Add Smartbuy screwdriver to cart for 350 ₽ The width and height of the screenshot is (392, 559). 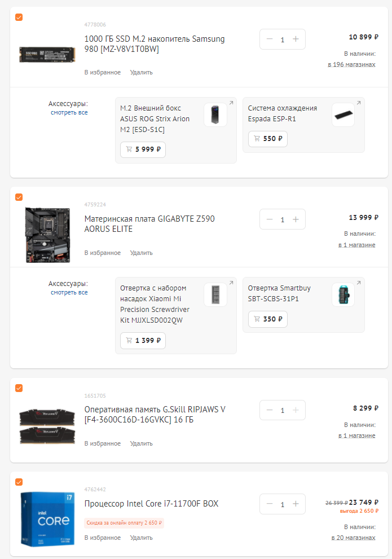coord(268,319)
